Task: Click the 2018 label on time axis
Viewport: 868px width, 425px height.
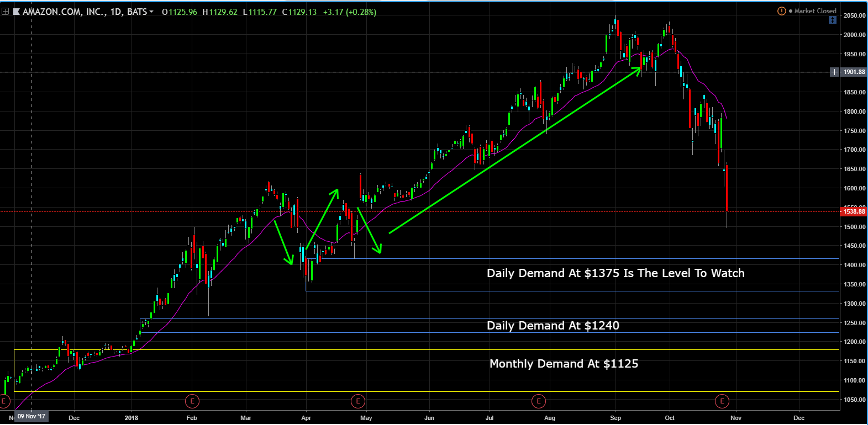Action: click(x=131, y=418)
